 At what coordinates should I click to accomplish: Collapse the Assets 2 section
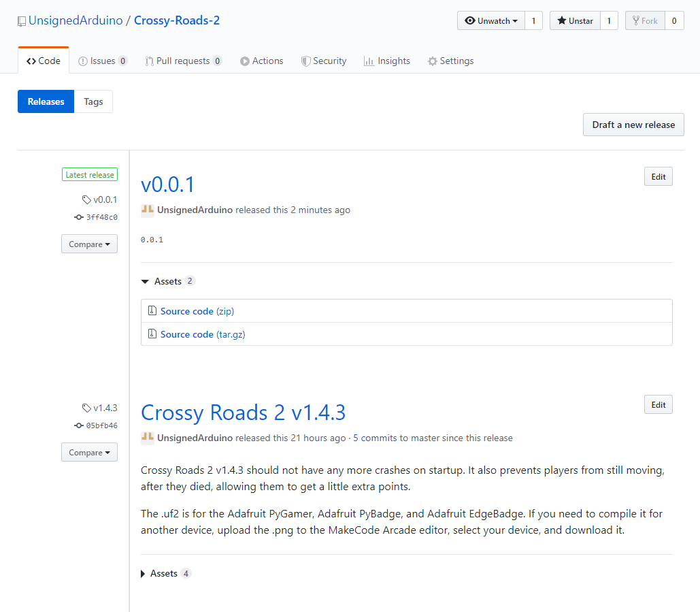pyautogui.click(x=168, y=281)
